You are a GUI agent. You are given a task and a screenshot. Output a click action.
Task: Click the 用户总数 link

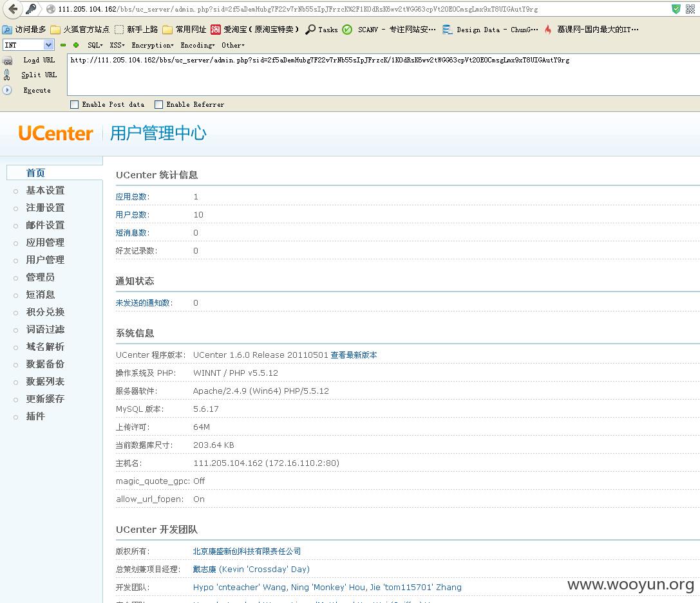coord(131,214)
